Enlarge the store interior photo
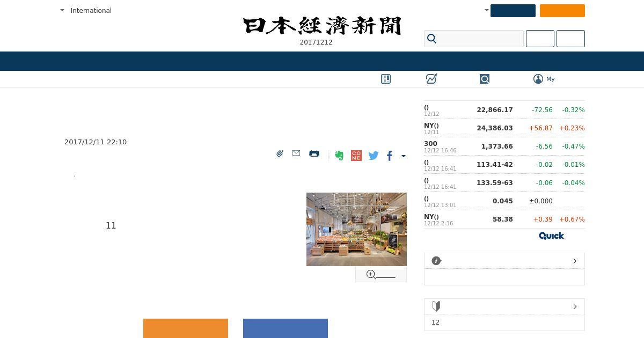 coord(356,229)
